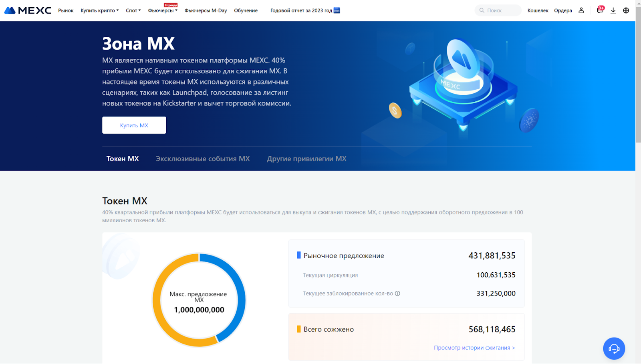The width and height of the screenshot is (641, 364).
Task: Click the В тренде badge above Фьючерсы
Action: tap(171, 5)
